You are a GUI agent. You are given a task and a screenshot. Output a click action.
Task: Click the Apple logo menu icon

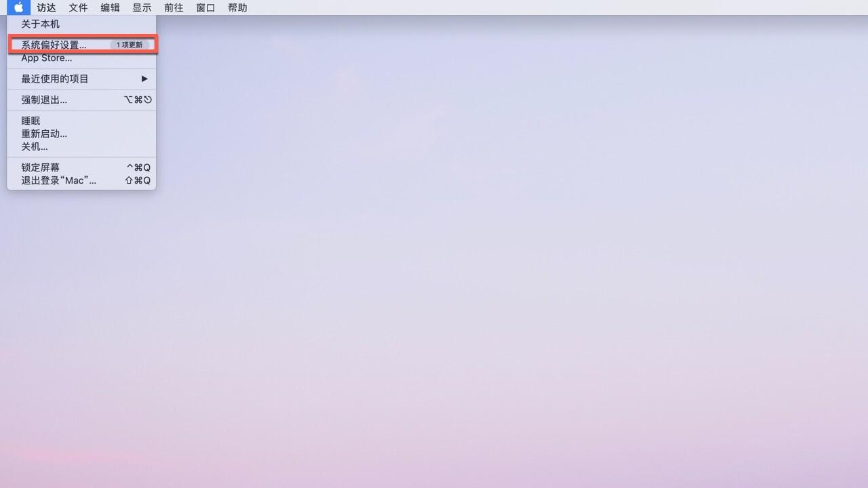[19, 7]
